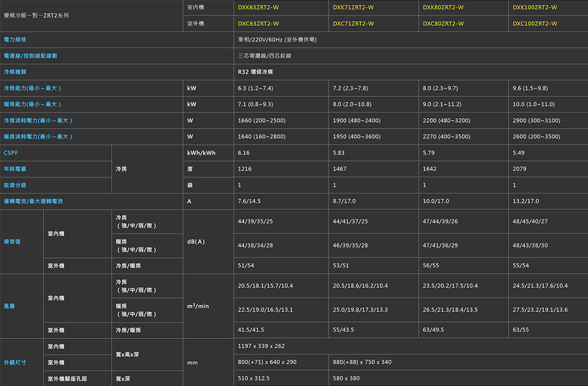Click indoor model DXK80ZRT2-W
Screen dimensions: 588x386
(443, 8)
